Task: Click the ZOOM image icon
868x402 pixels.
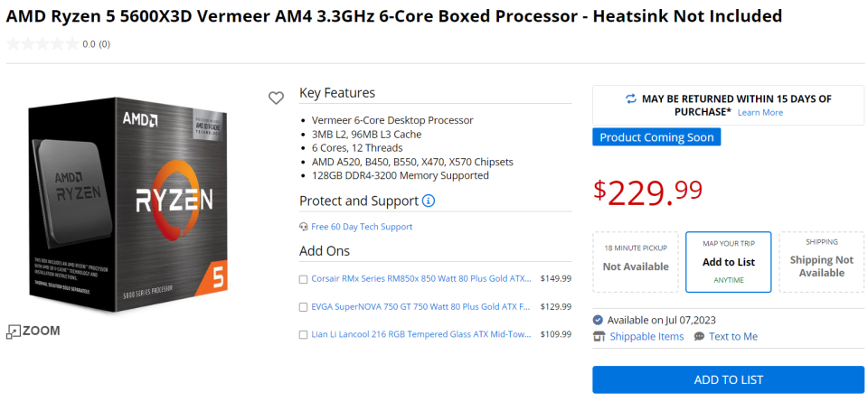Action: [14, 332]
